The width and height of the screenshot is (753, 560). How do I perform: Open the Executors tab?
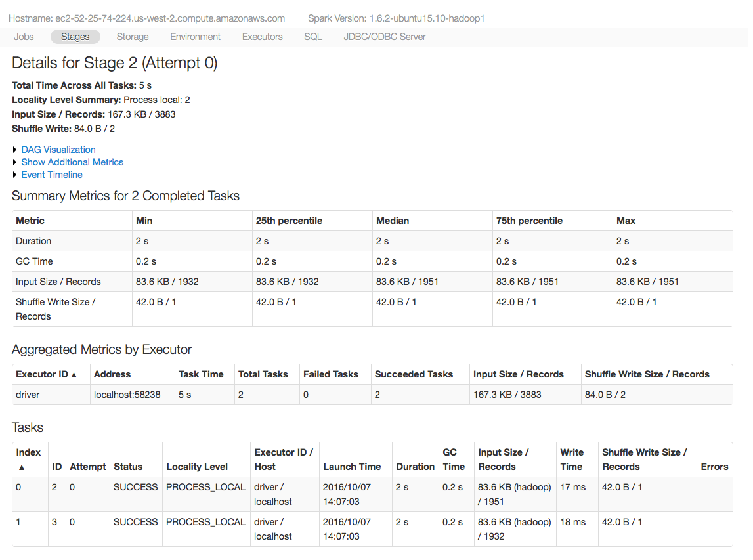[263, 37]
